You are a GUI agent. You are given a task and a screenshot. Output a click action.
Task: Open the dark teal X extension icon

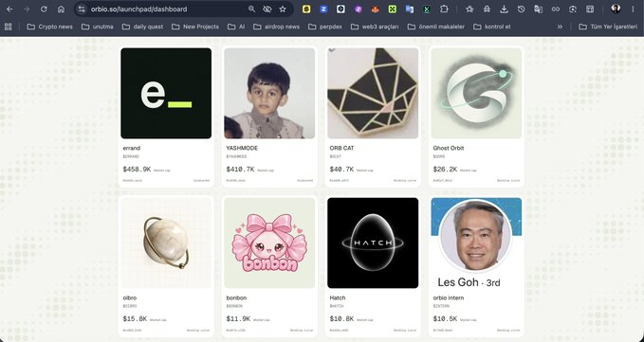point(427,9)
